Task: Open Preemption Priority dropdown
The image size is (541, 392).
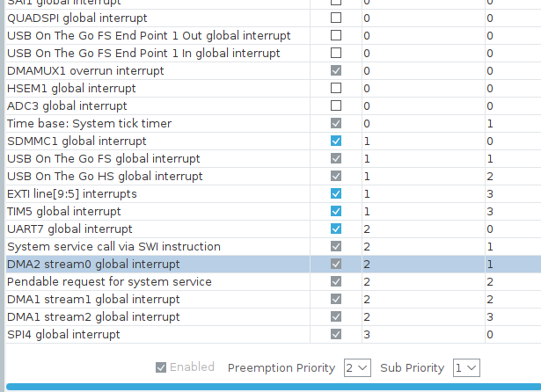Action: coord(357,368)
